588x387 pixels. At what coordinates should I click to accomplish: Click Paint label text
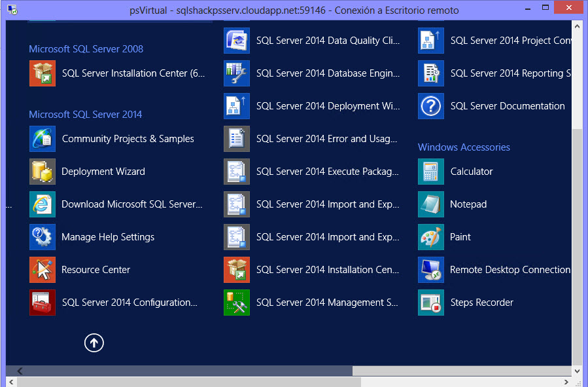pos(460,237)
